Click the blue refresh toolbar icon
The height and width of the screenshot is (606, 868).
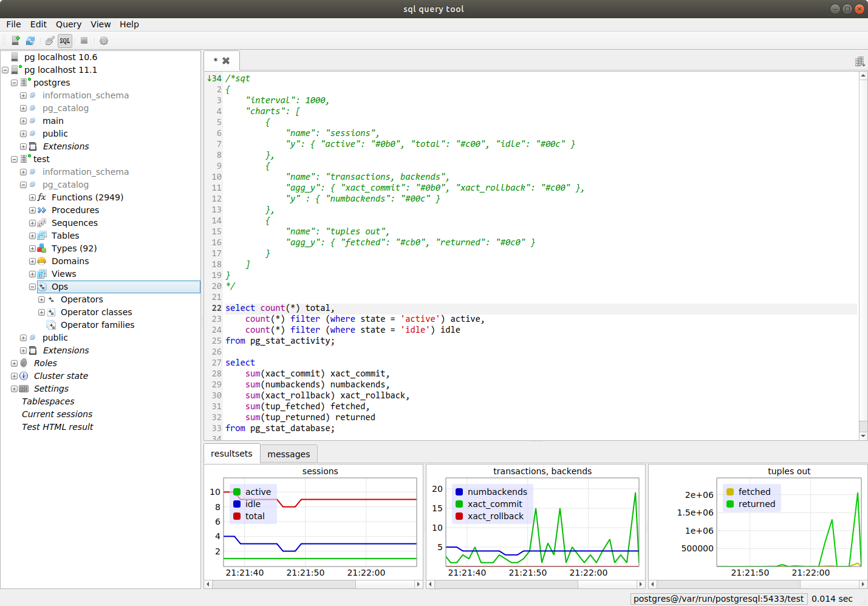point(30,41)
